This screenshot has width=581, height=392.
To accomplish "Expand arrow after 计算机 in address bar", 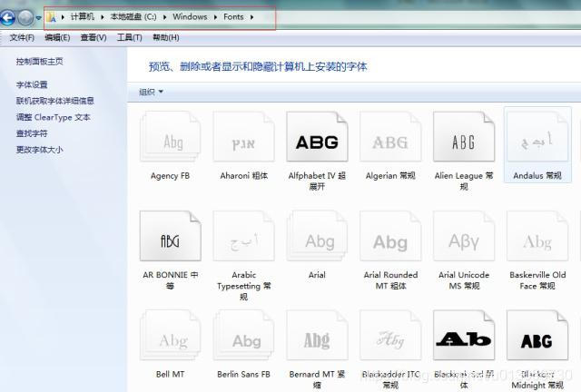I will click(x=103, y=17).
